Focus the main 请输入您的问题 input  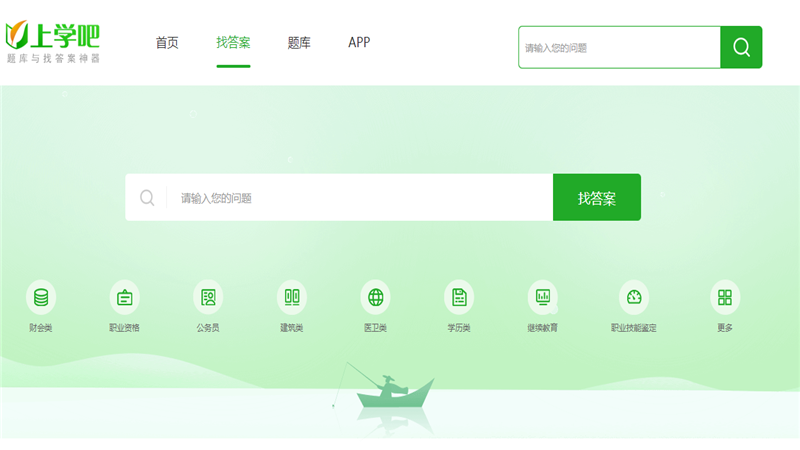360,197
